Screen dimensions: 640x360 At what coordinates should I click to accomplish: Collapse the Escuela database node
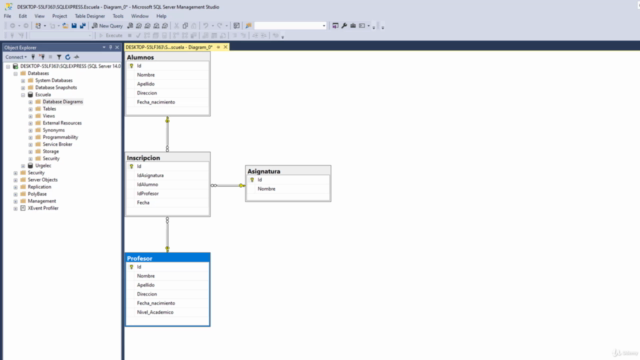pos(23,95)
